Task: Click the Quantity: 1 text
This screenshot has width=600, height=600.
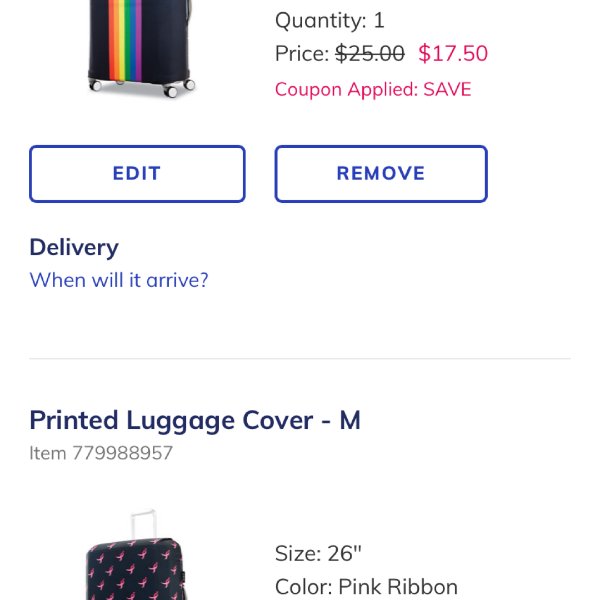Action: [330, 20]
